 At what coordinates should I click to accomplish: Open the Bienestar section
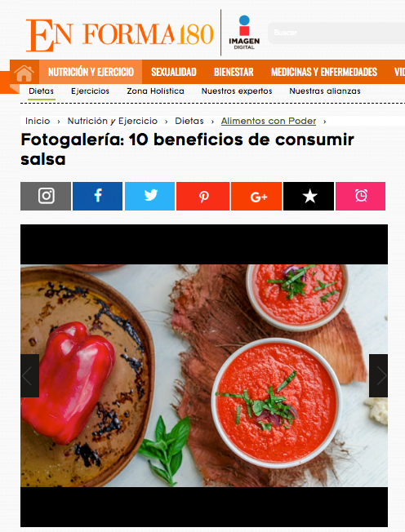point(234,72)
